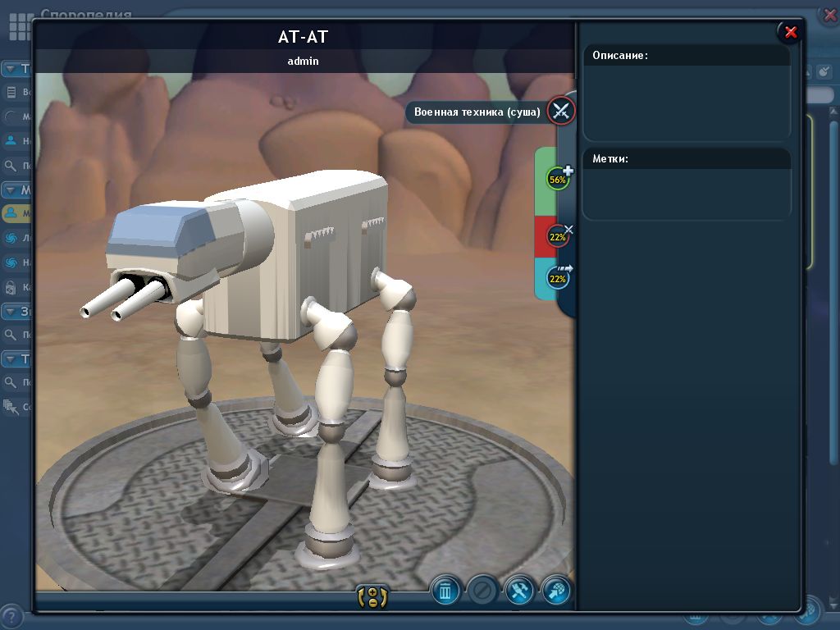Screen dimensions: 840x630
Task: Select the 22% attack stat badge with swords
Action: click(x=558, y=236)
